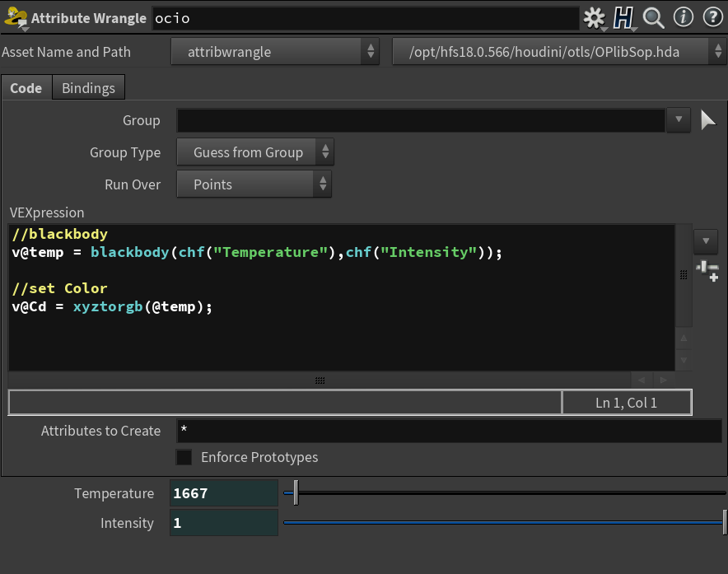Click the horizontal scroll left arrow

(642, 380)
